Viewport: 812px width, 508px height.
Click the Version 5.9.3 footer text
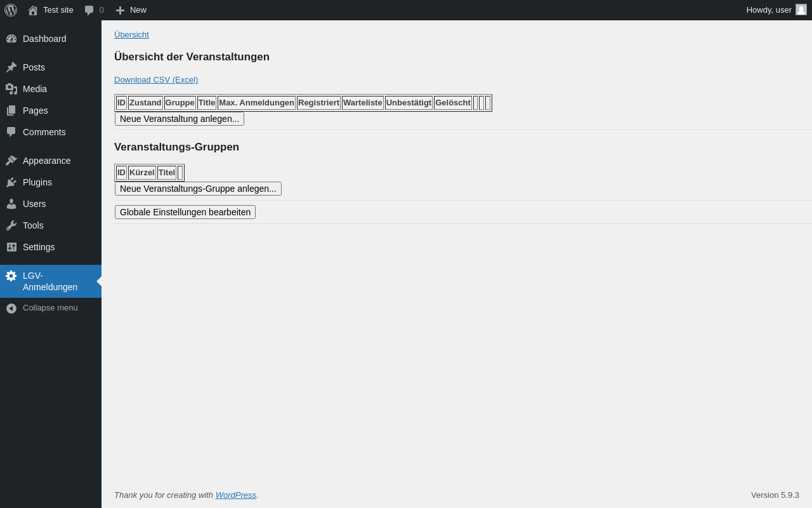pyautogui.click(x=775, y=495)
